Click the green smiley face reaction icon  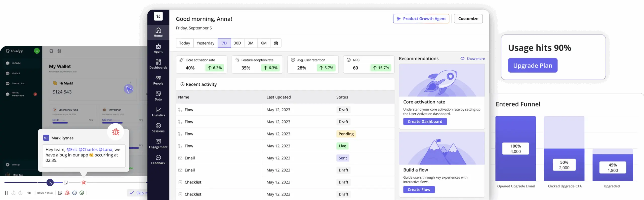[82, 193]
